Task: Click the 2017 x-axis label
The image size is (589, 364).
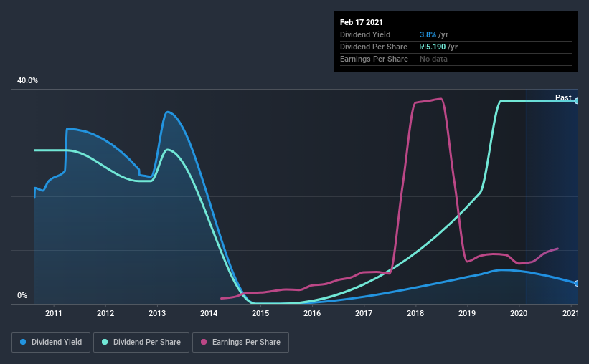Action: pyautogui.click(x=364, y=313)
